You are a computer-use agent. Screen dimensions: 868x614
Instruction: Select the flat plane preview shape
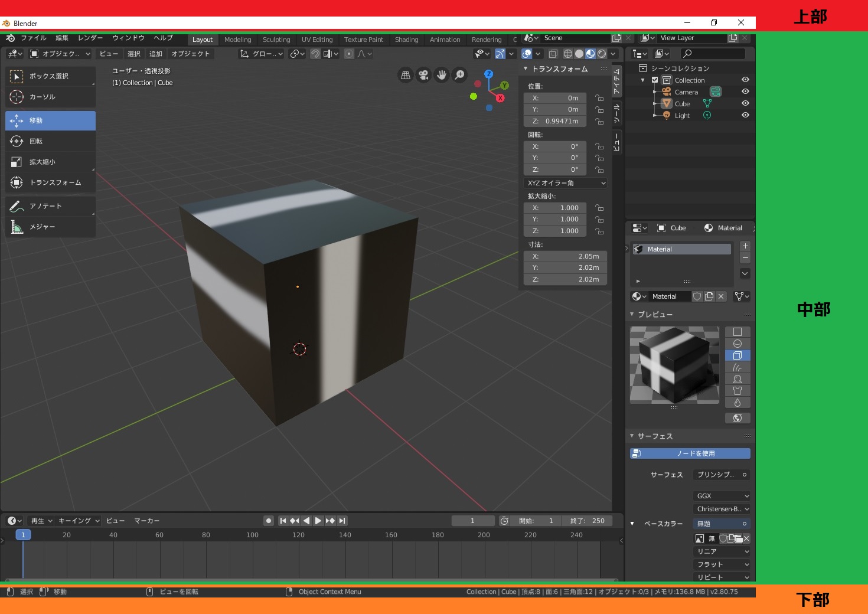click(x=738, y=332)
